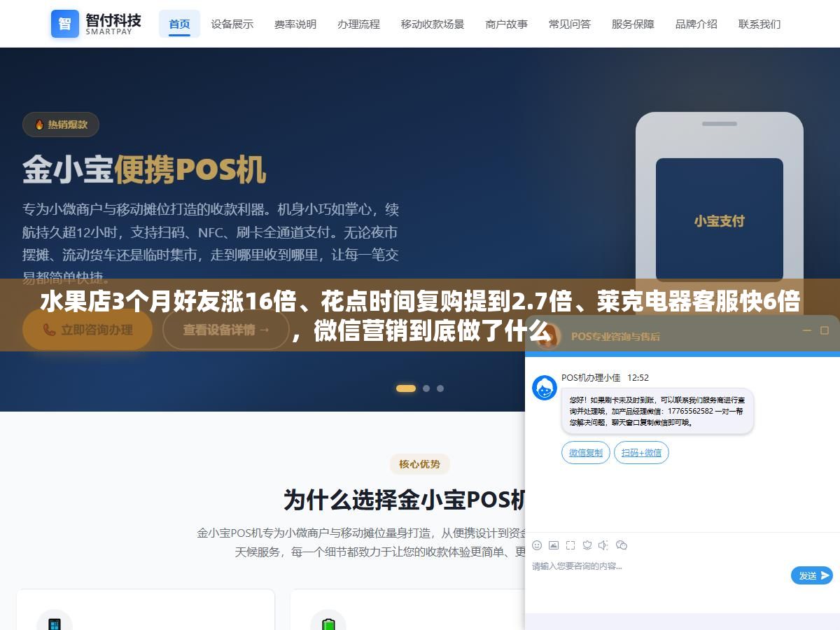Click the 核心优势 badge label
Viewport: 840px width, 630px height.
[x=420, y=463]
